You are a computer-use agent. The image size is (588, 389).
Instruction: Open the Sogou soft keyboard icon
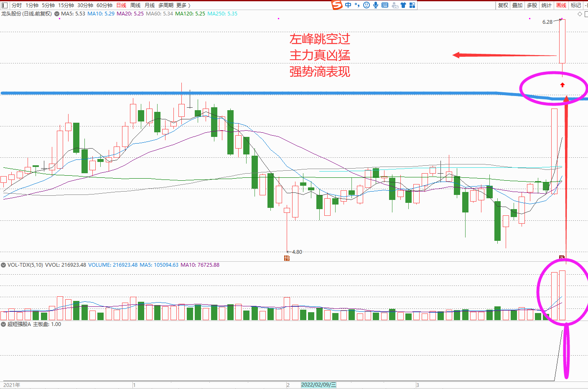[385, 5]
